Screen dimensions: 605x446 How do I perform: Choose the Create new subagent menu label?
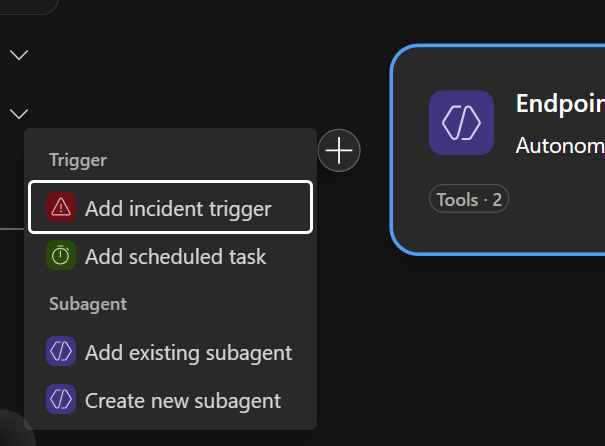point(182,401)
